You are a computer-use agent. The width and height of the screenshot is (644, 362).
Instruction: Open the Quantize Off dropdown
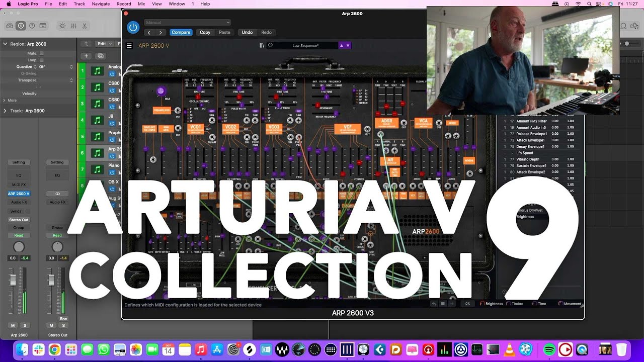click(55, 66)
